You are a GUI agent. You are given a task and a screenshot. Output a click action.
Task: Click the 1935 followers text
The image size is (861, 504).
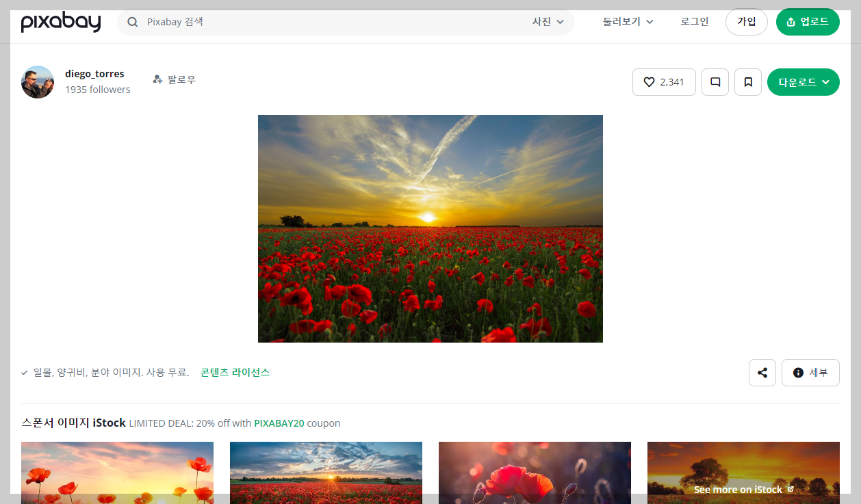coord(98,90)
